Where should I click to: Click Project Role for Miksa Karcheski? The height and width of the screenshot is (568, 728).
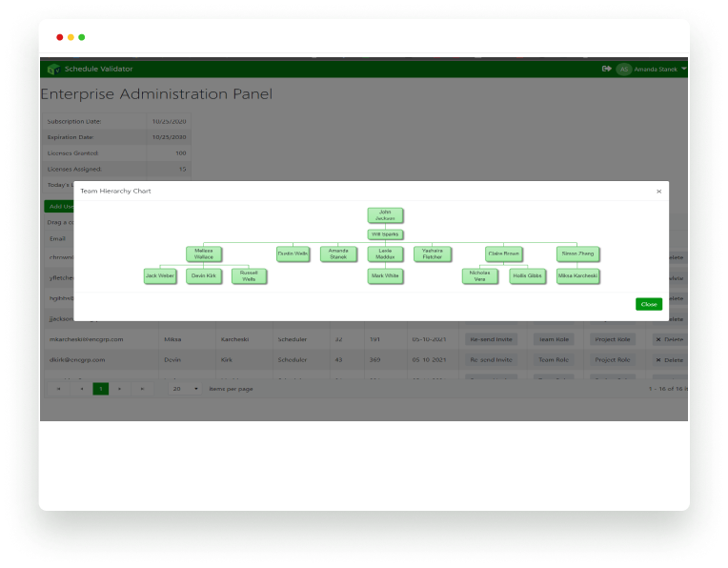click(x=613, y=338)
